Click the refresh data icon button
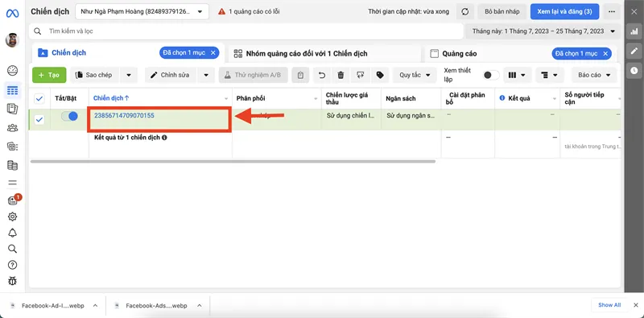The height and width of the screenshot is (318, 644). coord(465,11)
